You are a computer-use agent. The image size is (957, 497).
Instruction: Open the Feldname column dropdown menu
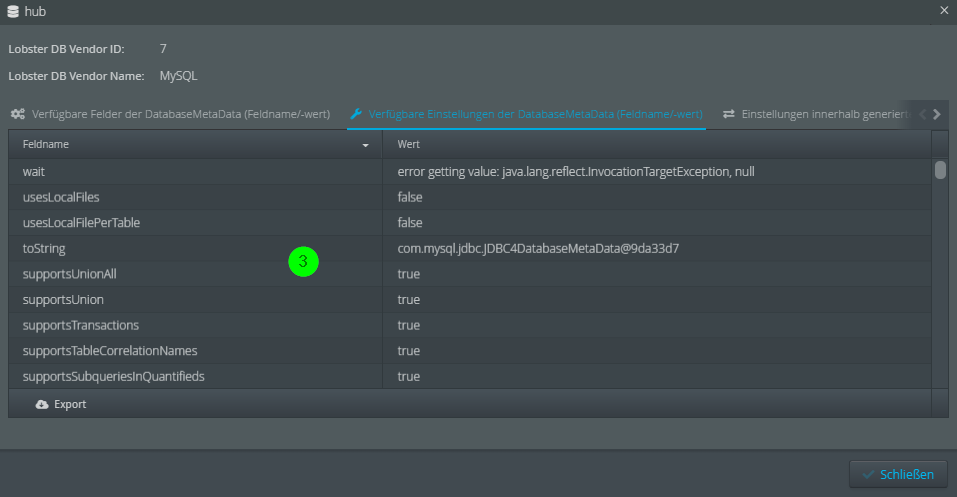point(365,145)
